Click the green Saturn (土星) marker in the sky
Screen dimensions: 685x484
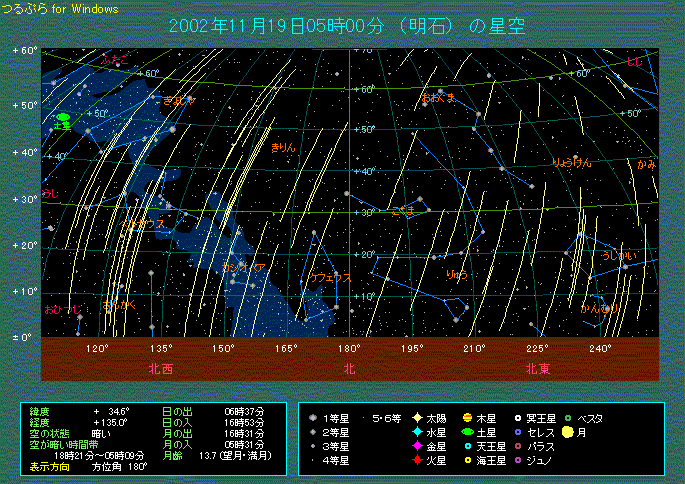62,116
